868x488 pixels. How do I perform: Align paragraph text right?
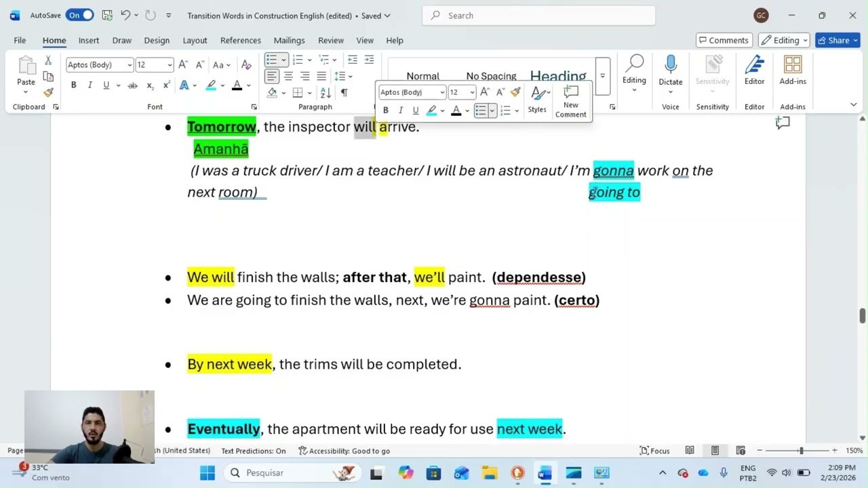coord(304,76)
